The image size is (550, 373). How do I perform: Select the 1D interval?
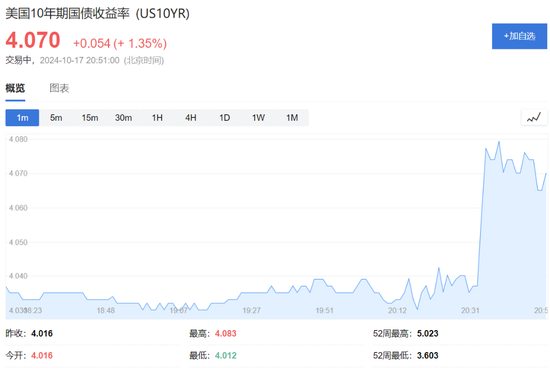[224, 118]
